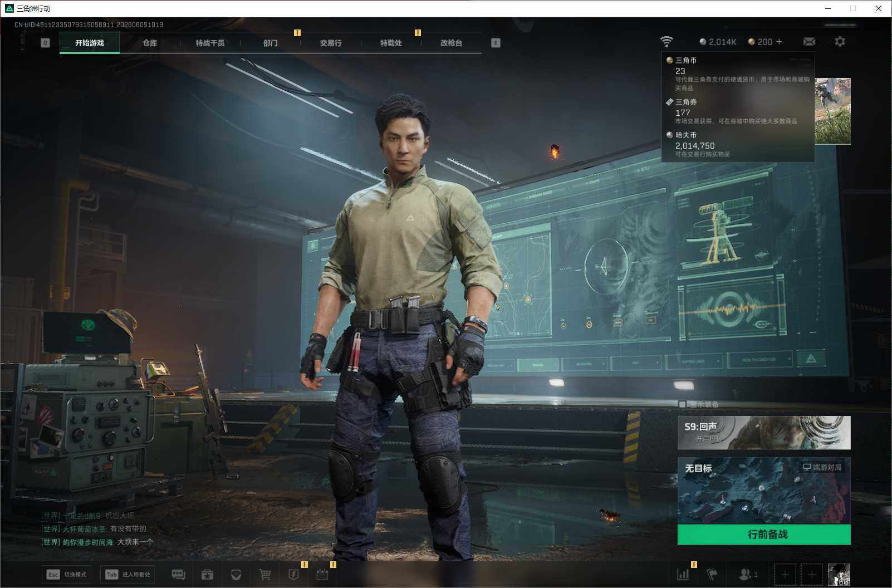This screenshot has width=892, height=588.
Task: Click the 200 三角币 balance
Action: click(x=760, y=42)
